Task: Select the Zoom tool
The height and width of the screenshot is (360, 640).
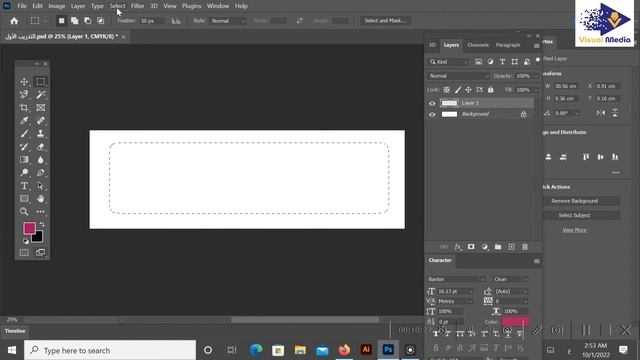Action: (x=24, y=211)
